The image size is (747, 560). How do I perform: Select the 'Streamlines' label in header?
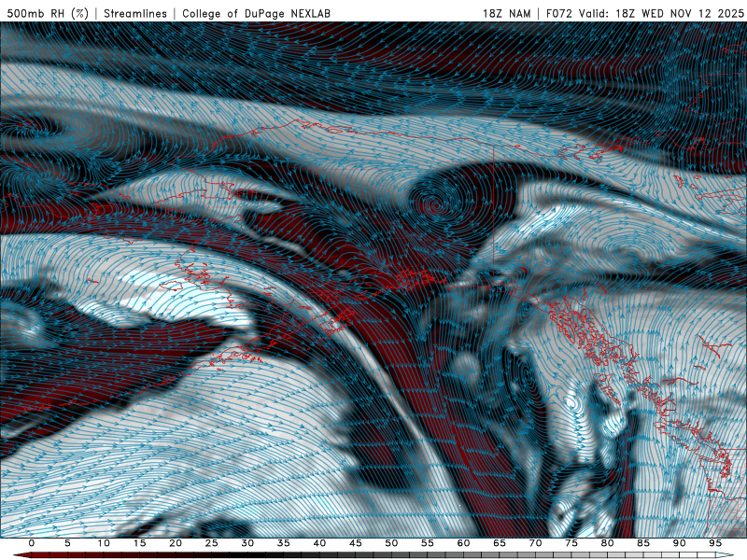click(x=135, y=13)
